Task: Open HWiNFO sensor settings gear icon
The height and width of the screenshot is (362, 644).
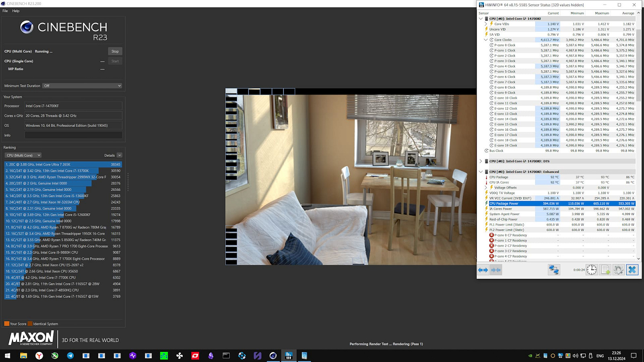Action: tap(619, 270)
